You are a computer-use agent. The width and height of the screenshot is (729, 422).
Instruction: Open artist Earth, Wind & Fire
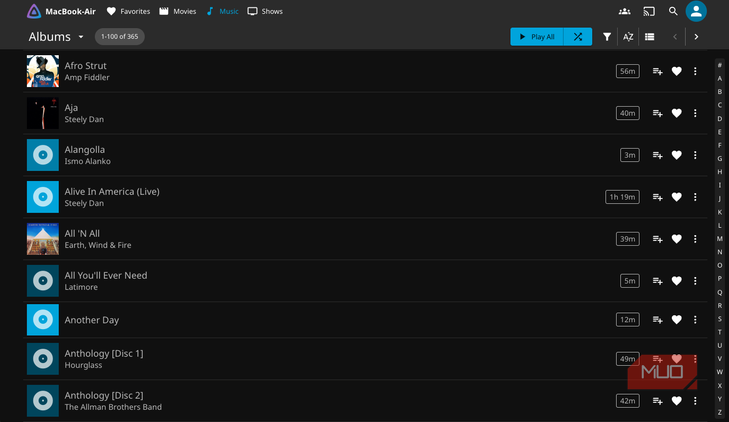click(98, 245)
